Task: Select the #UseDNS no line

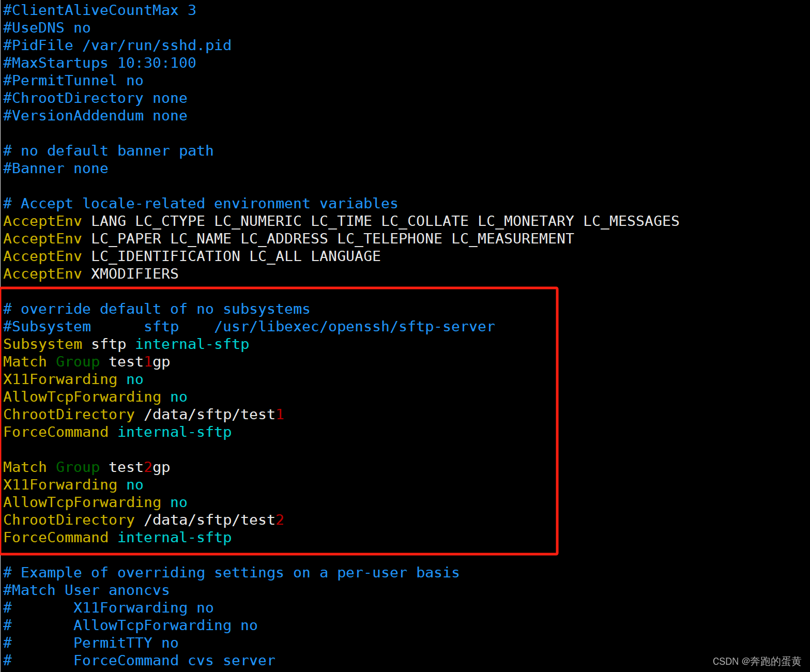Action: coord(46,27)
